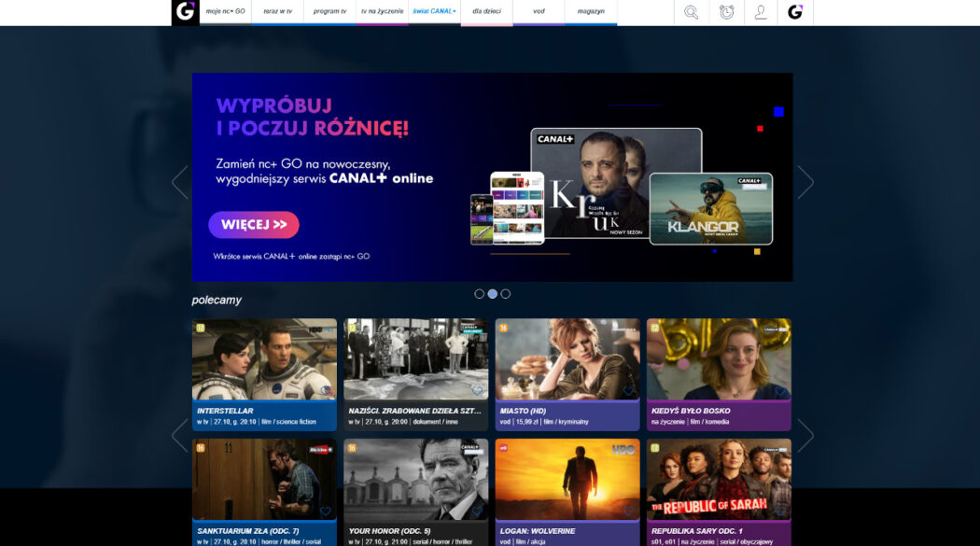This screenshot has width=980, height=546.
Task: Click Naziści black-and-white documentary thumbnail
Action: [415, 359]
